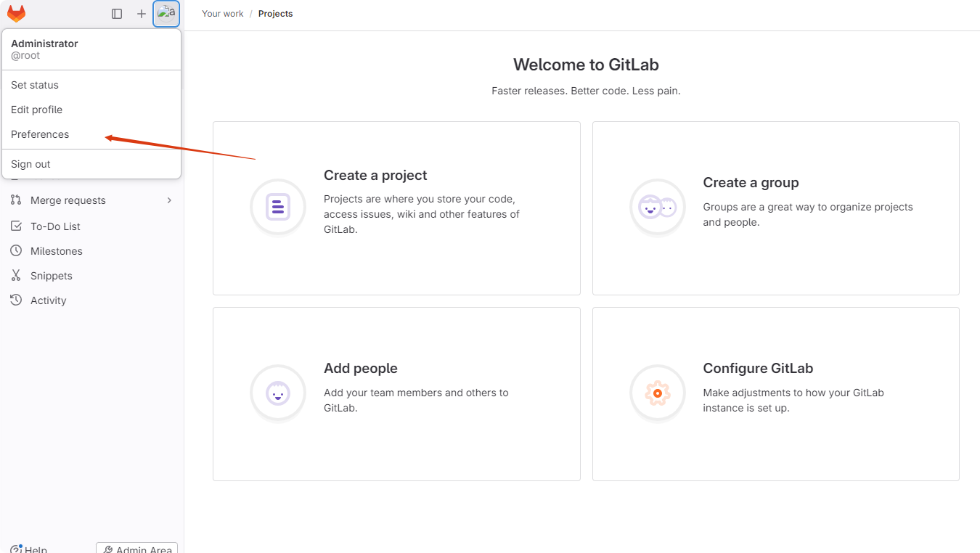The height and width of the screenshot is (553, 980).
Task: Choose Edit profile menu entry
Action: (x=91, y=110)
